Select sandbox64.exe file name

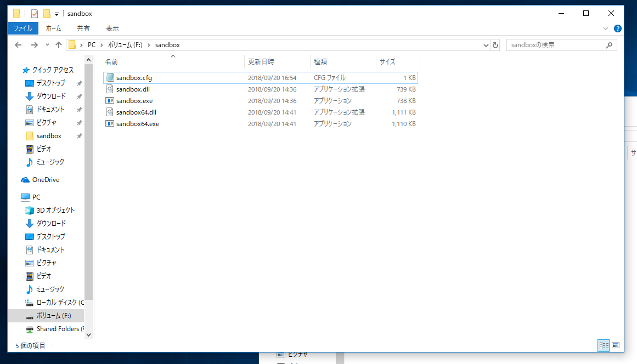pos(138,124)
